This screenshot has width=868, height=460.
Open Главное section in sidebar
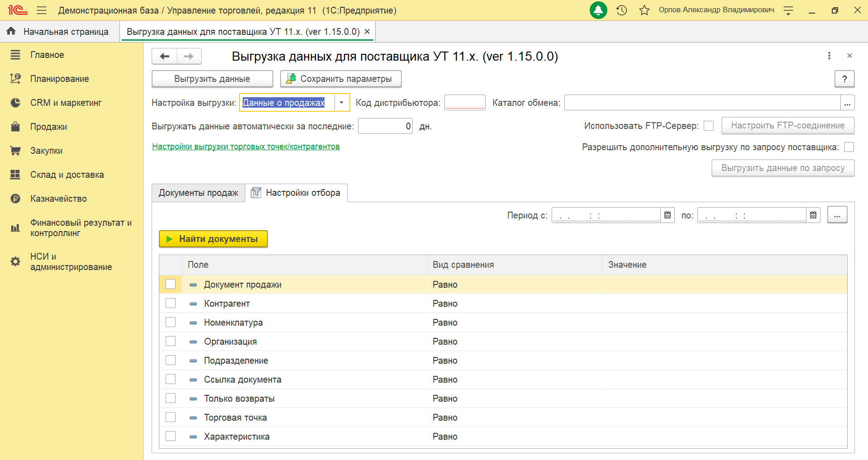47,55
